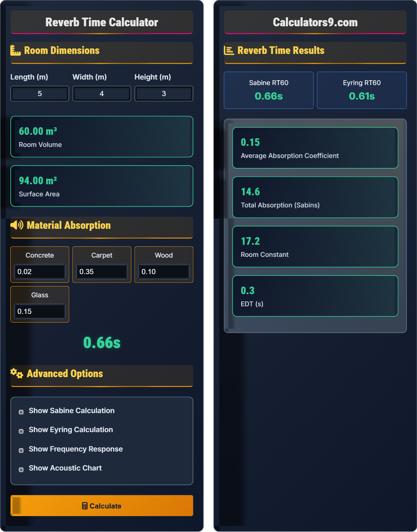Click the Wood absorption input
Screen dimensions: 417x532
coord(164,272)
